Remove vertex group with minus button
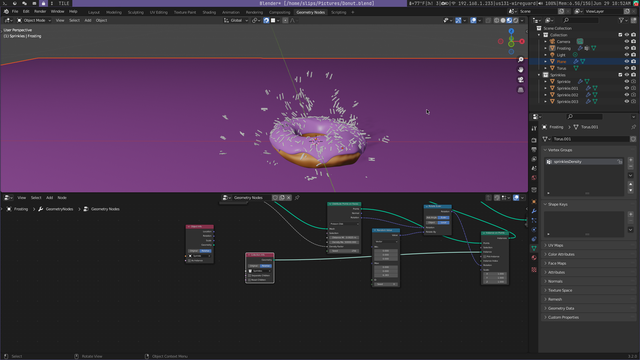Image resolution: width=640 pixels, height=360 pixels. pos(630,167)
